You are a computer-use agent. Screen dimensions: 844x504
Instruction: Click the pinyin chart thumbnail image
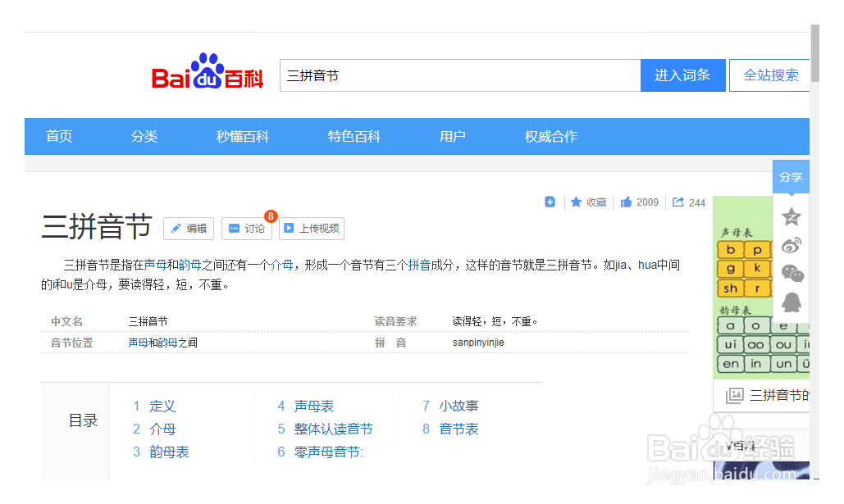[x=741, y=287]
